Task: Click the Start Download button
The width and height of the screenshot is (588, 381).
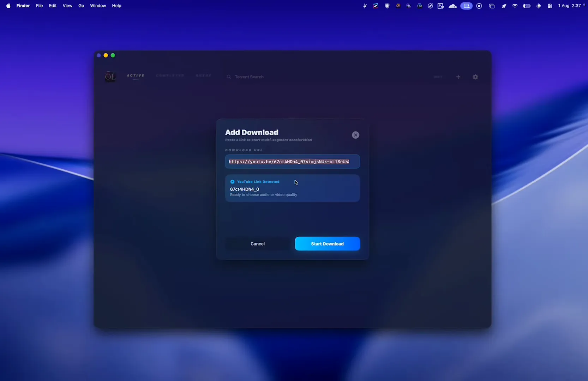Action: pyautogui.click(x=327, y=244)
